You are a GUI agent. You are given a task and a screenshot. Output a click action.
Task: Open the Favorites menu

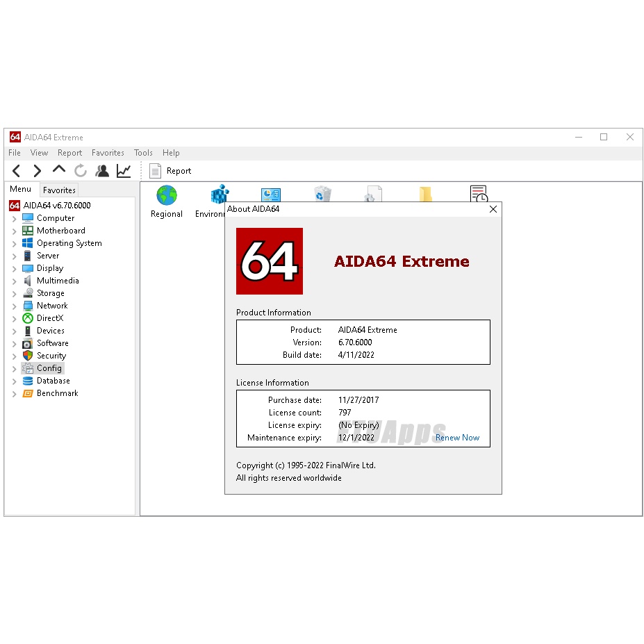(x=108, y=153)
